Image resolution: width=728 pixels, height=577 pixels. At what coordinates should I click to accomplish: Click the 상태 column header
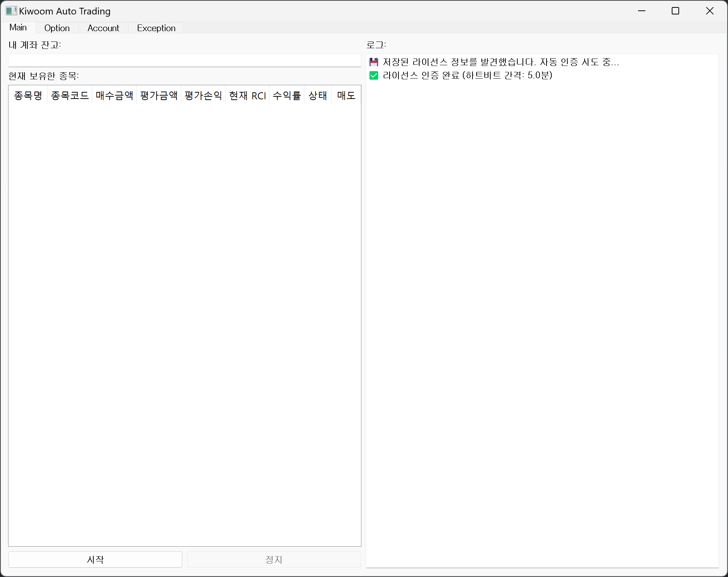click(x=318, y=96)
